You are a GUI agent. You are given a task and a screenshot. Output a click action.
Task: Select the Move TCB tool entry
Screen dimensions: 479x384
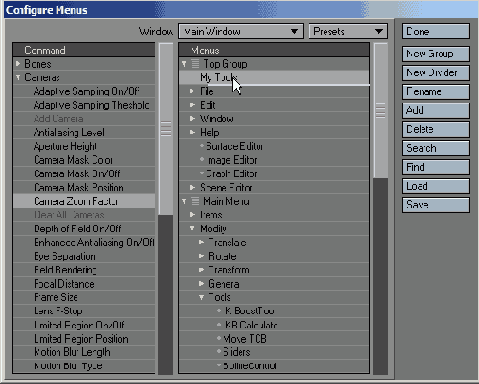[274, 339]
